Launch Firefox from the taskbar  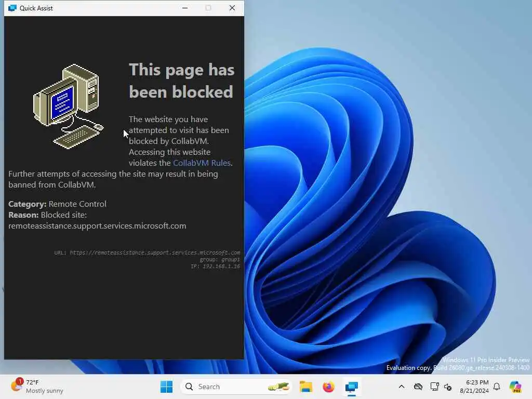point(328,387)
